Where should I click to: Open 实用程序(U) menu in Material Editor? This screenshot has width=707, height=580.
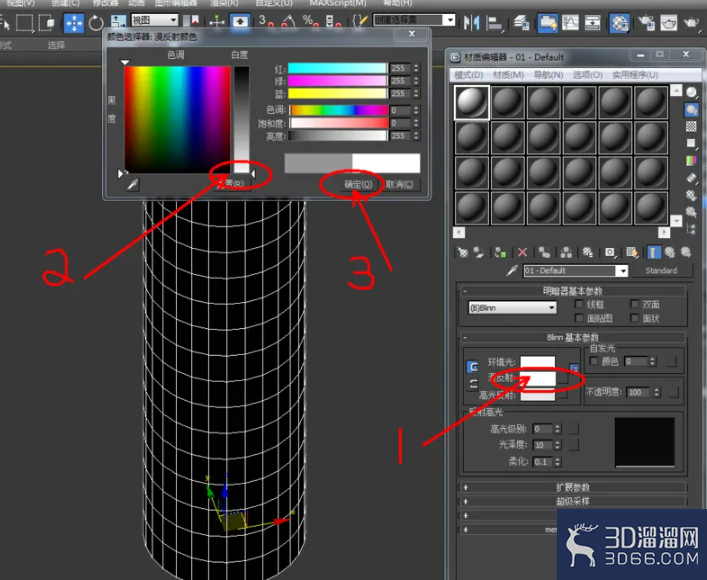pos(635,75)
